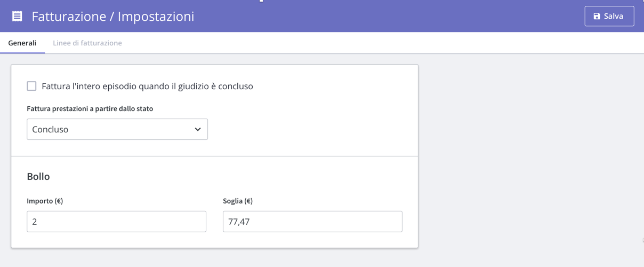Open the Linee di fatturazione tab
The height and width of the screenshot is (267, 644).
[x=87, y=43]
